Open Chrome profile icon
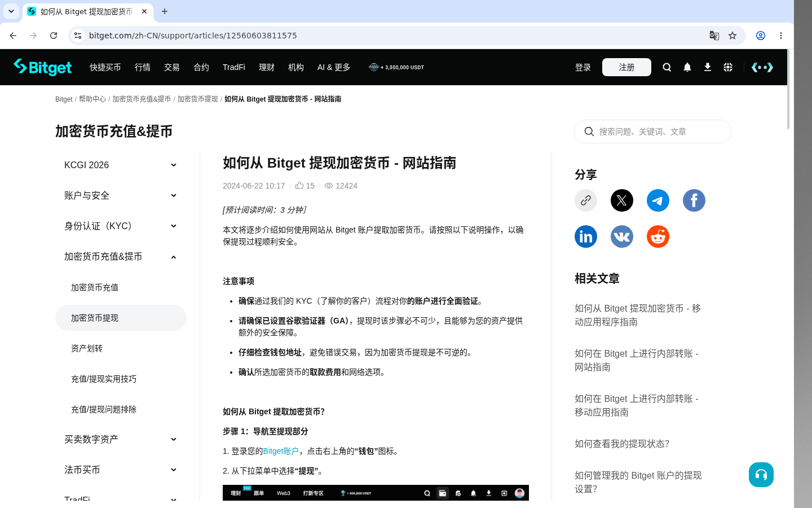 (761, 36)
